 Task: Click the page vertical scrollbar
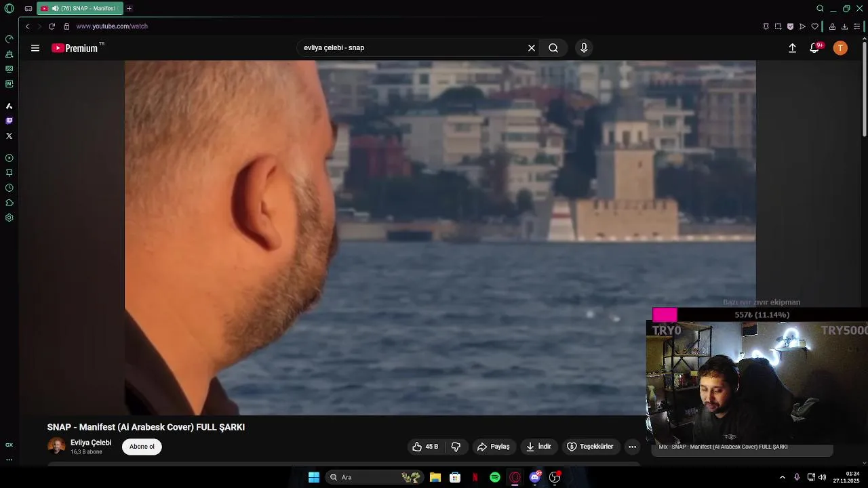[x=864, y=88]
